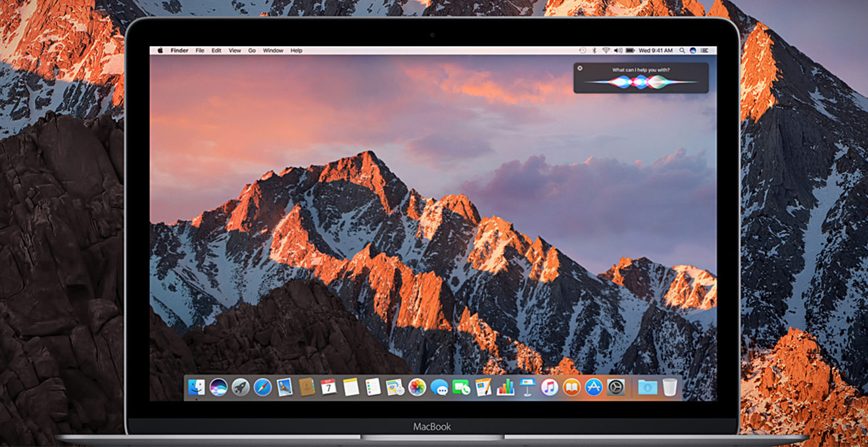Expand the volume control in menu bar

pos(617,51)
